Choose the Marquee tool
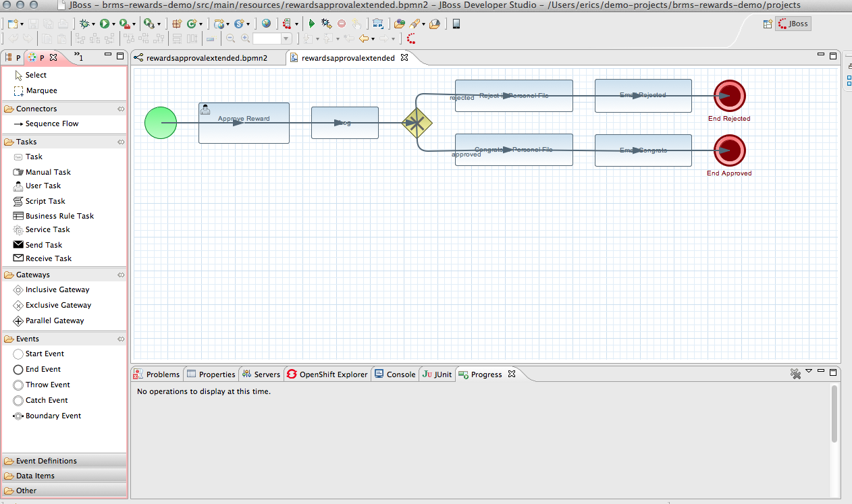This screenshot has height=504, width=852. (x=36, y=90)
